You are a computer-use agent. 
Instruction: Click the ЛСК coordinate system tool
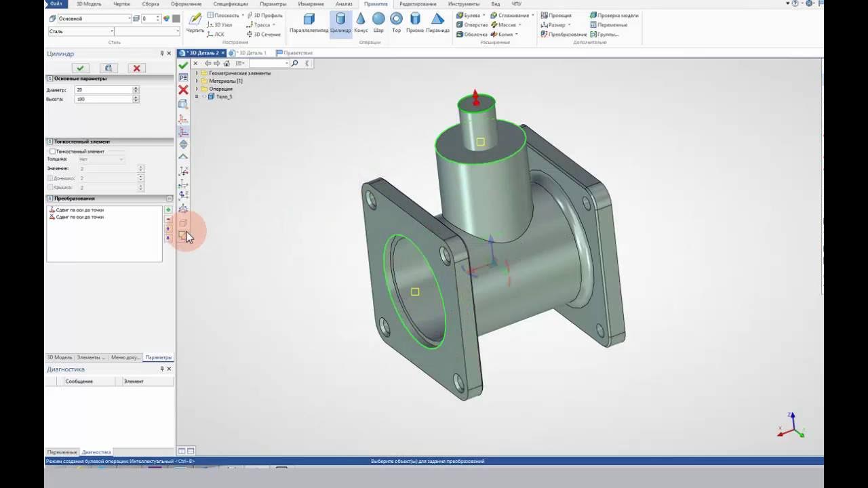tap(215, 34)
